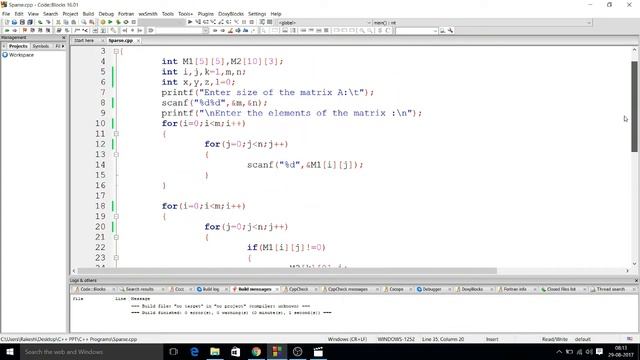This screenshot has height=360, width=640.
Task: Click the Redo toolbar icon
Action: (x=48, y=22)
